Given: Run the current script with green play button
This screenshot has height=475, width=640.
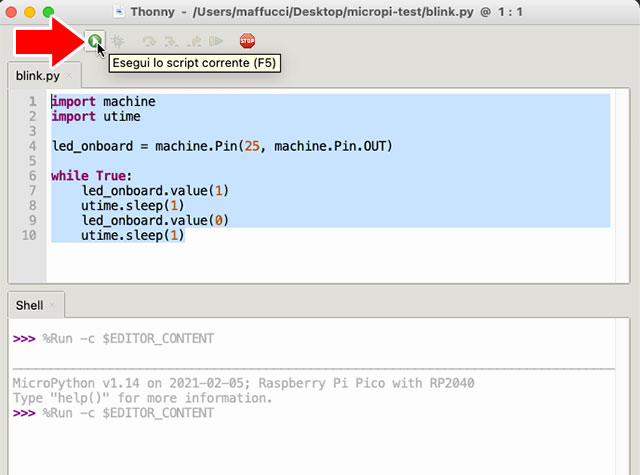Looking at the screenshot, I should (x=93, y=41).
